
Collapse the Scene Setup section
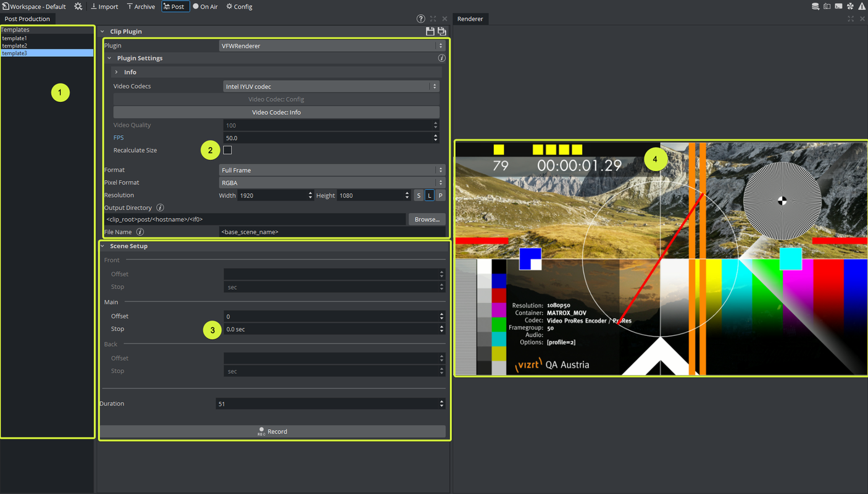(102, 246)
